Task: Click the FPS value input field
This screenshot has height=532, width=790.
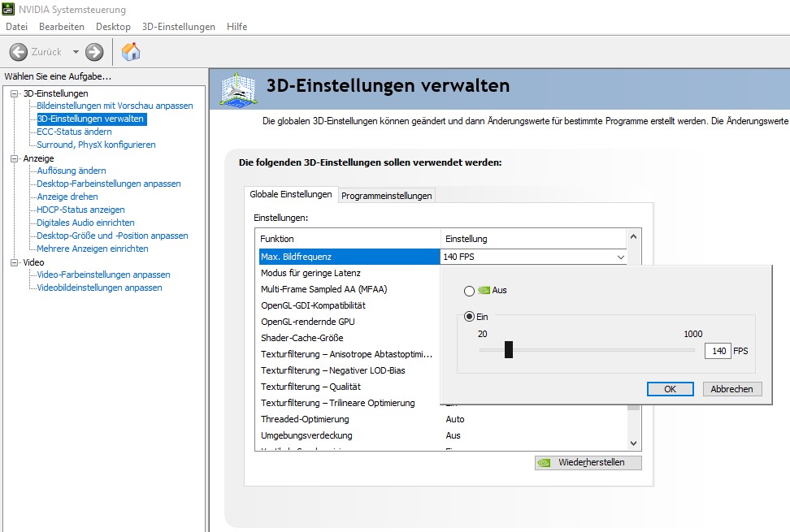Action: [718, 351]
